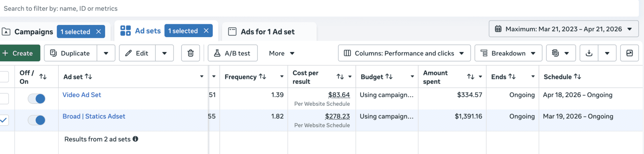Toggle off the Video Ad Set switch
The image size is (644, 154).
37,98
